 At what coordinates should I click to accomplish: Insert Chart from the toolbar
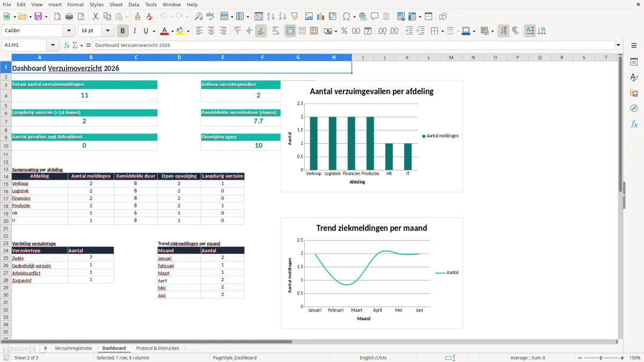tap(321, 17)
